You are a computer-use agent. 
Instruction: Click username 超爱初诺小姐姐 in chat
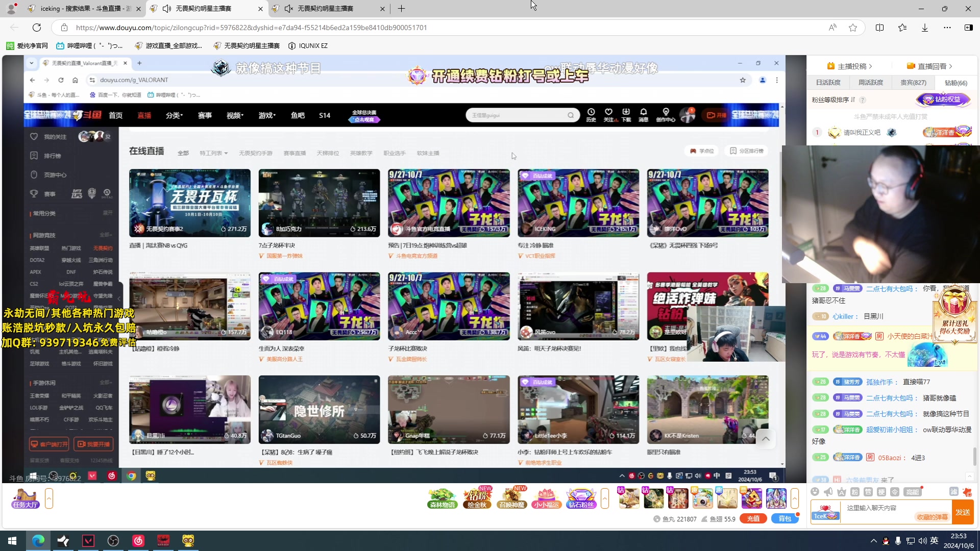click(891, 430)
